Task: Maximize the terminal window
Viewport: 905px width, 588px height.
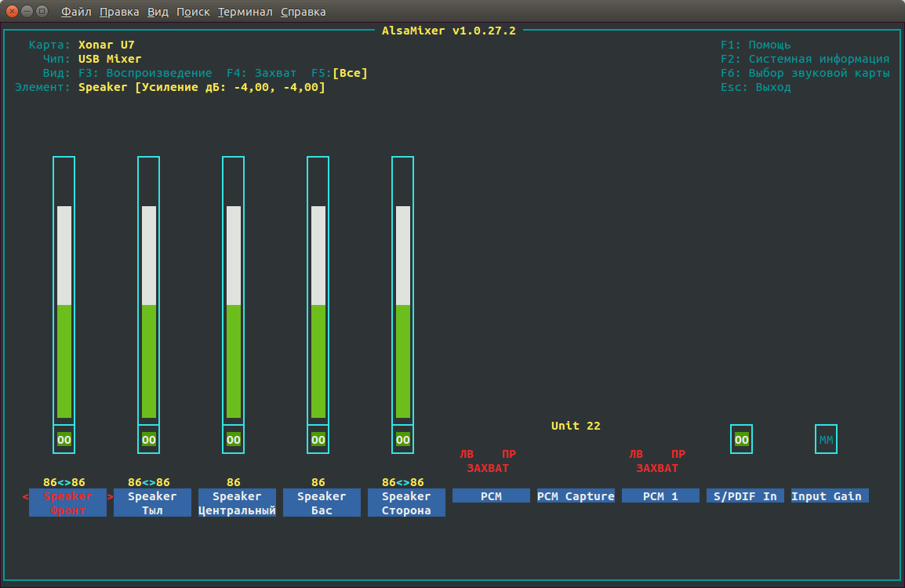Action: click(x=42, y=11)
